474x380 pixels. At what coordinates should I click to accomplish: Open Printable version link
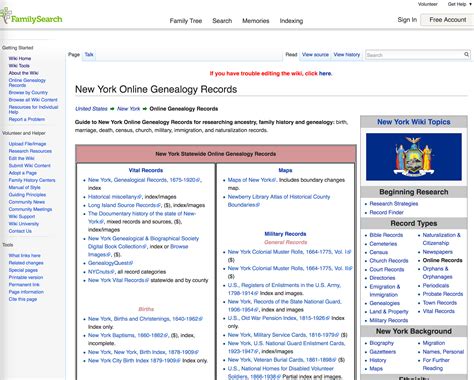coord(26,277)
